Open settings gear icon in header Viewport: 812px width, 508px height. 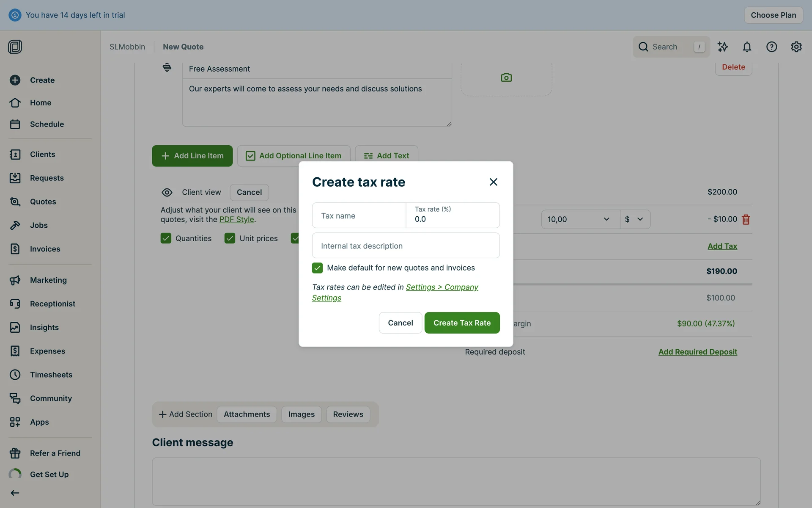796,47
